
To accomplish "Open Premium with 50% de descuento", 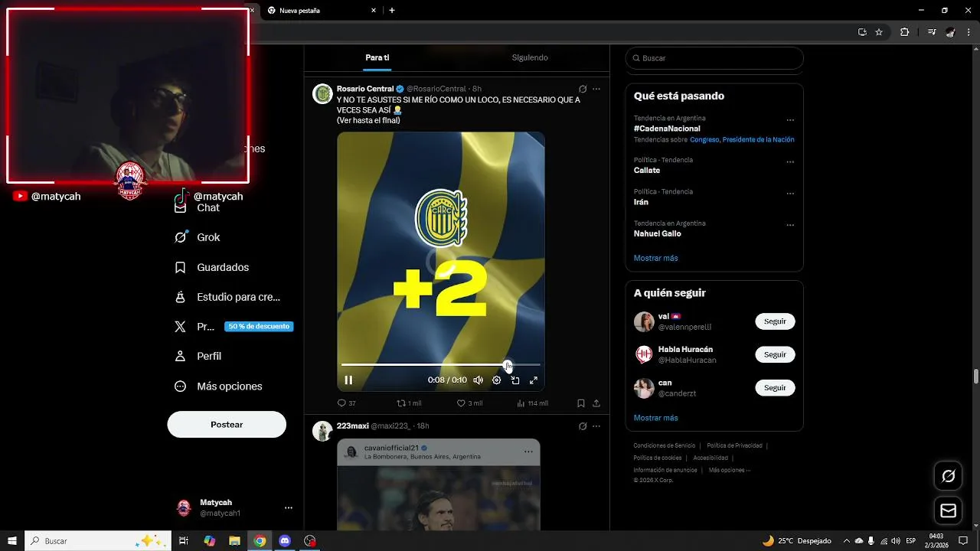I will 233,327.
